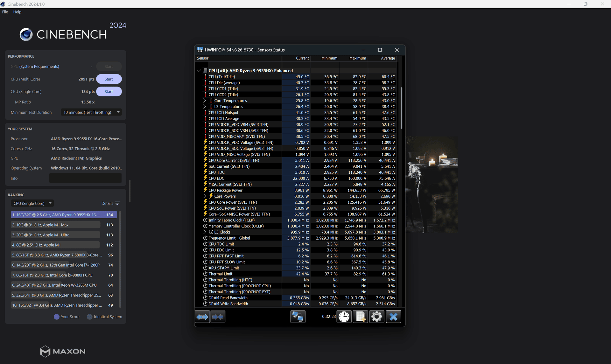Click clock icon beside DRAM Read Bandwidth
611x364 pixels.
click(205, 298)
